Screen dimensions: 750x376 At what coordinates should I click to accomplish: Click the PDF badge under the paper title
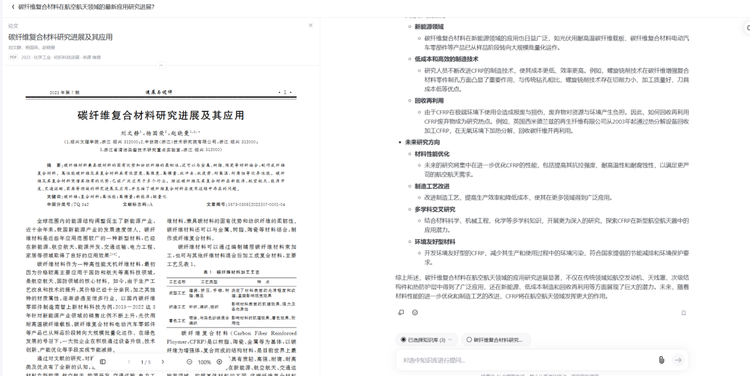pos(13,57)
